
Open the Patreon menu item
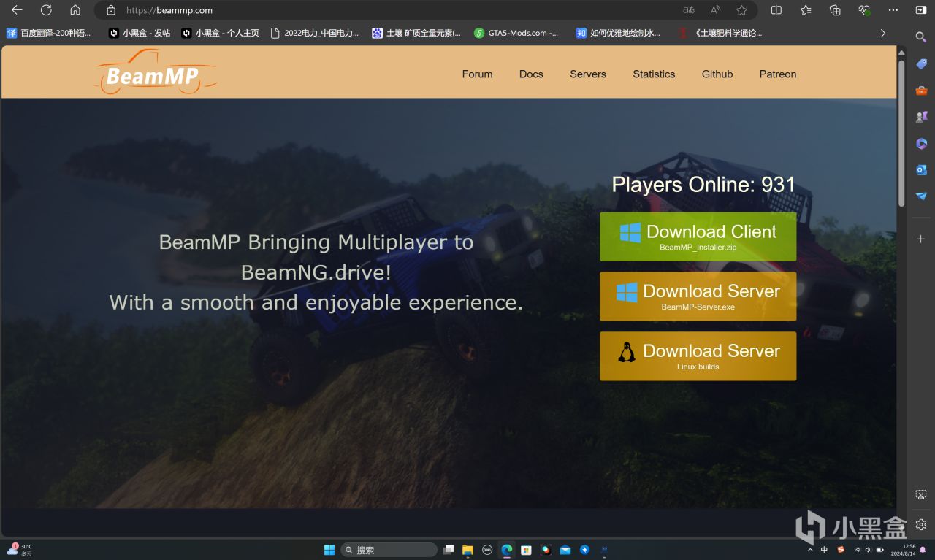pyautogui.click(x=778, y=74)
